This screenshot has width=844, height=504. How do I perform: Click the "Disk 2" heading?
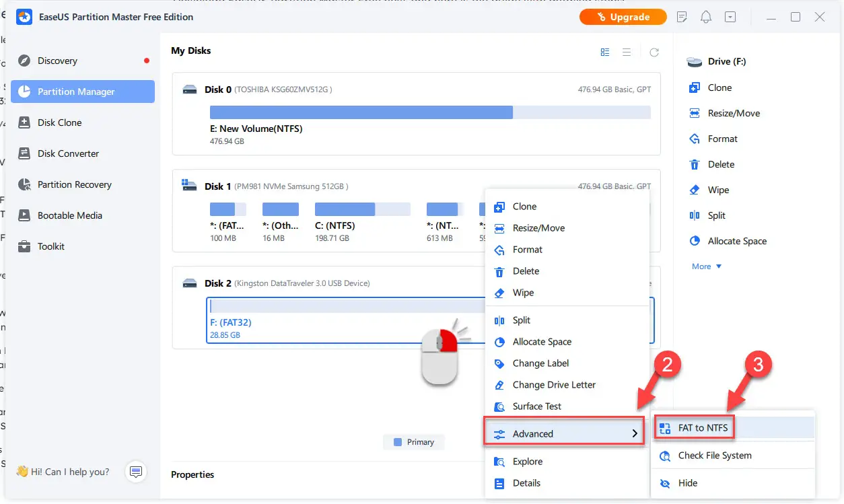coord(218,283)
